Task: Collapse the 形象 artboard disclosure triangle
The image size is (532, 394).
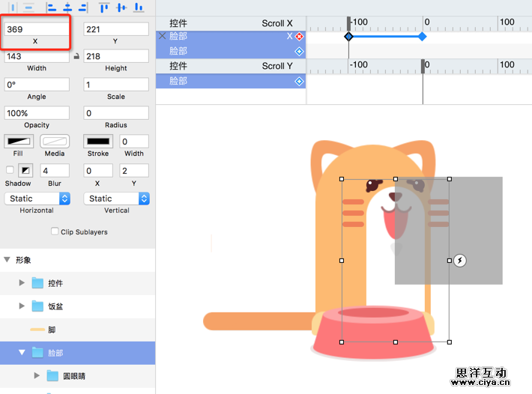Action: pyautogui.click(x=7, y=260)
